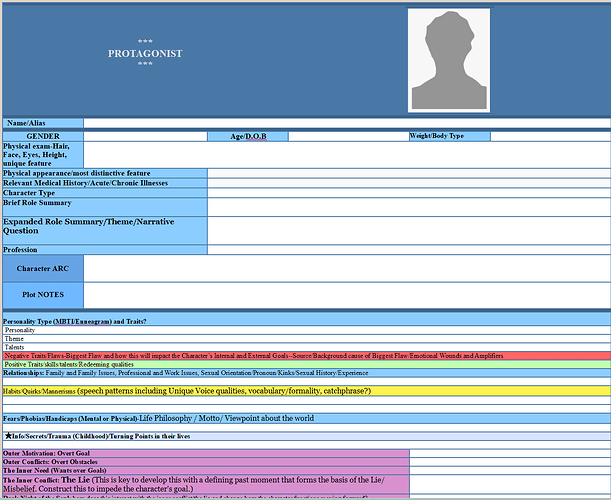Click the red Negative Traits/Flaws row
Image resolution: width=611 pixels, height=500 pixels.
coord(305,355)
